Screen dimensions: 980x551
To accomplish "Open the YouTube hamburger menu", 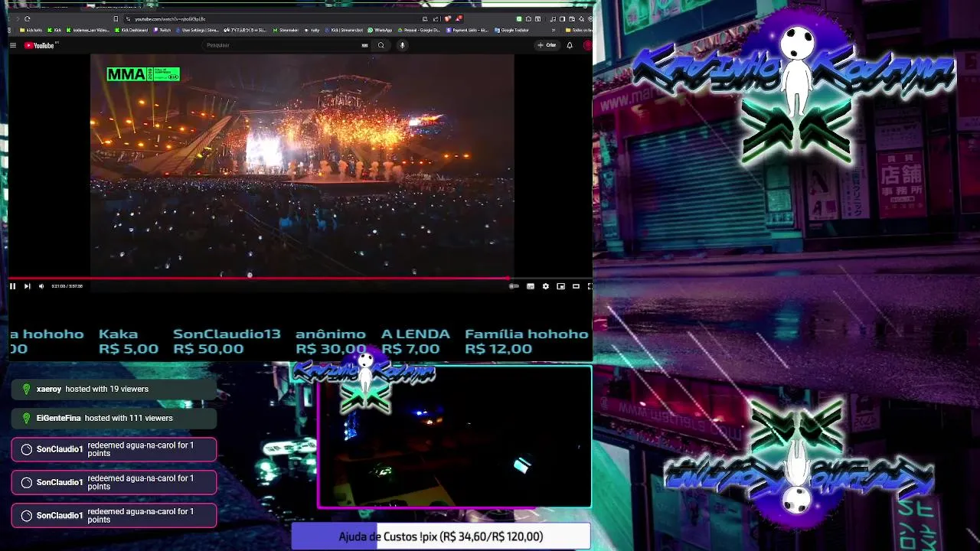I will coord(13,45).
